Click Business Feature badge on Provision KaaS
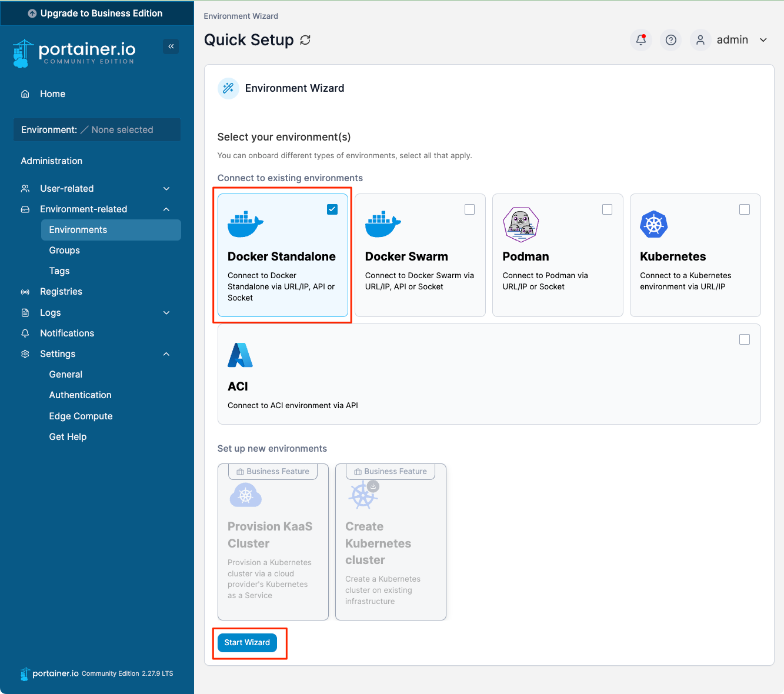This screenshot has height=694, width=784. click(x=273, y=472)
